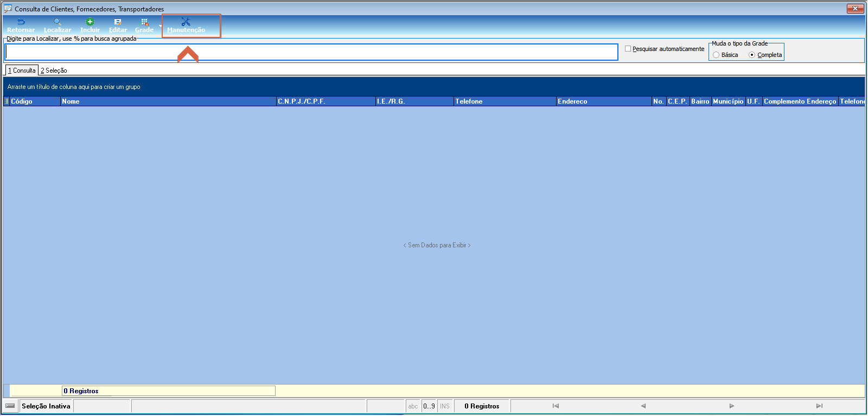Sort by the I.E./R.G. column header
Viewport: 868px width, 416px height.
[x=414, y=101]
